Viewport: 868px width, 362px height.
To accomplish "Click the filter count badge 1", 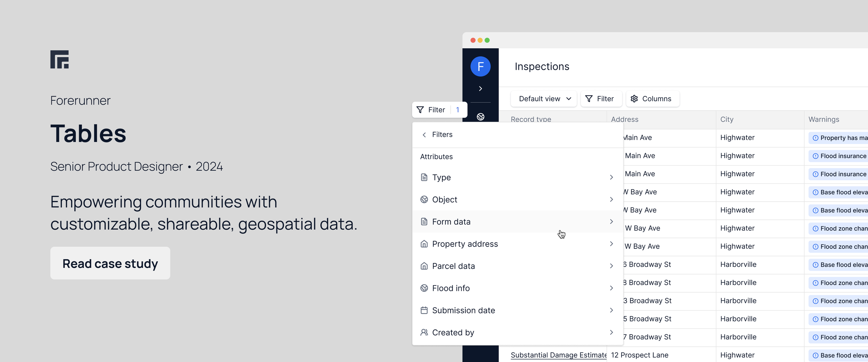I will tap(458, 110).
